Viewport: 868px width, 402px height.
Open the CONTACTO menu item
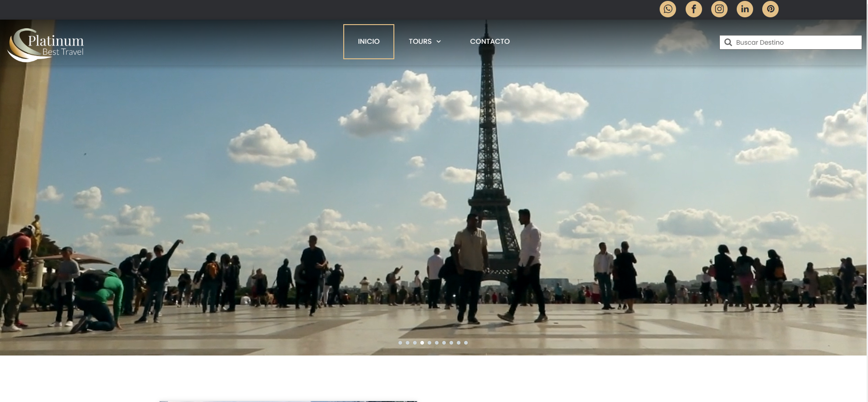pyautogui.click(x=490, y=41)
